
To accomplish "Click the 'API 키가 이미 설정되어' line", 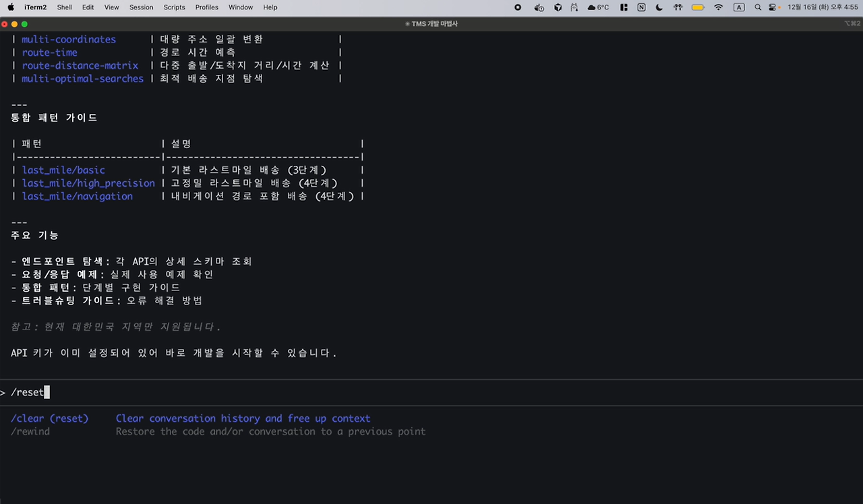I will point(174,353).
